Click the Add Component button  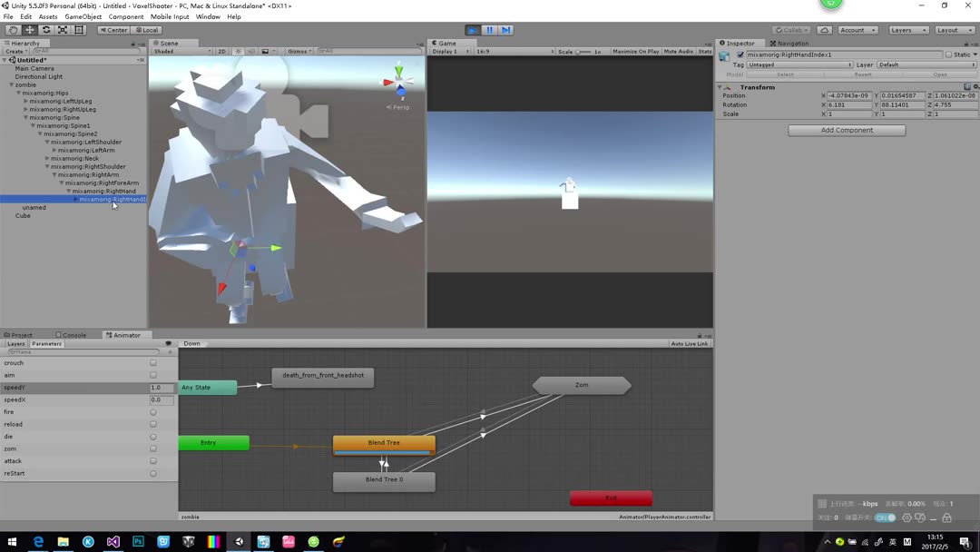[846, 130]
